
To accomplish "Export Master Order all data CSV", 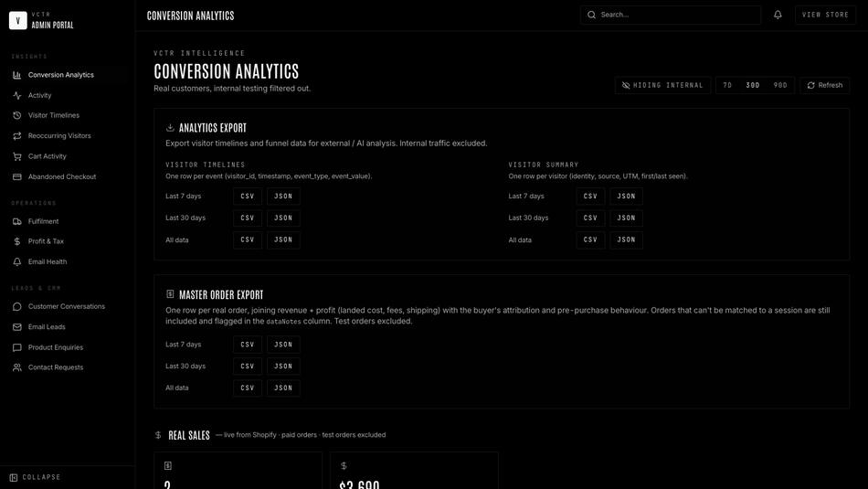I will [x=248, y=388].
